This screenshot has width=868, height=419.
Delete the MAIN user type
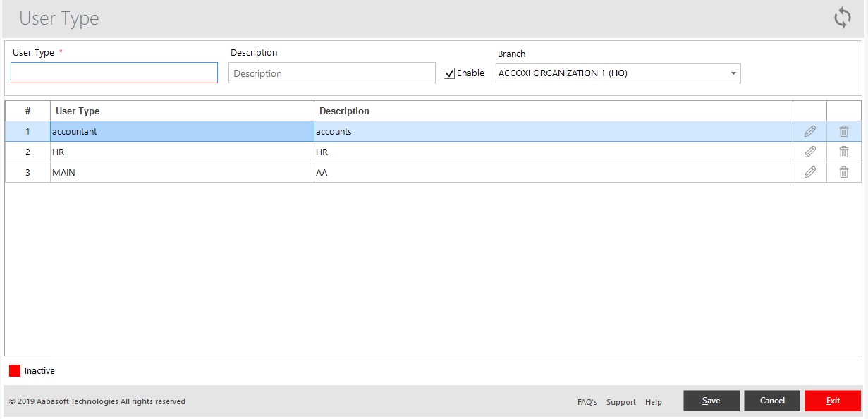(x=843, y=172)
